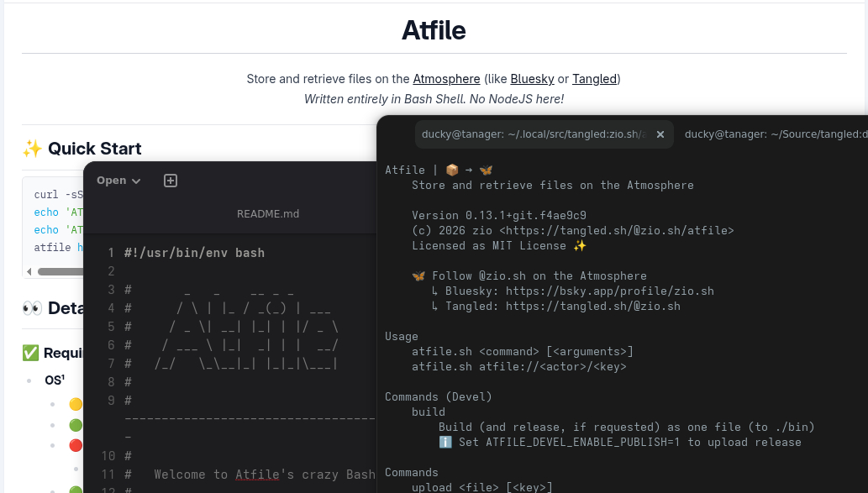This screenshot has height=493, width=868.
Task: Click the package box emoji in the terminal
Action: click(452, 170)
